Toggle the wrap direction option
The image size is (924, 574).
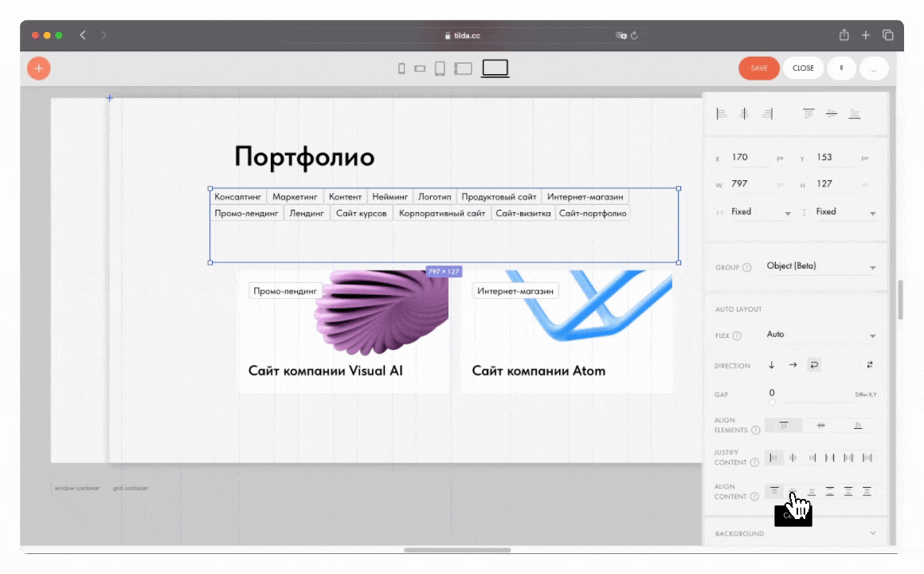click(x=814, y=365)
